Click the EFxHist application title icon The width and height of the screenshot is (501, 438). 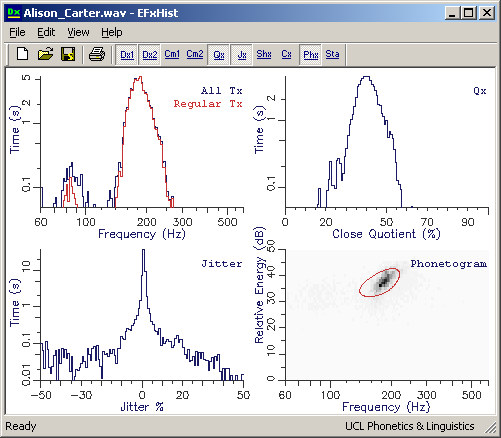point(14,13)
